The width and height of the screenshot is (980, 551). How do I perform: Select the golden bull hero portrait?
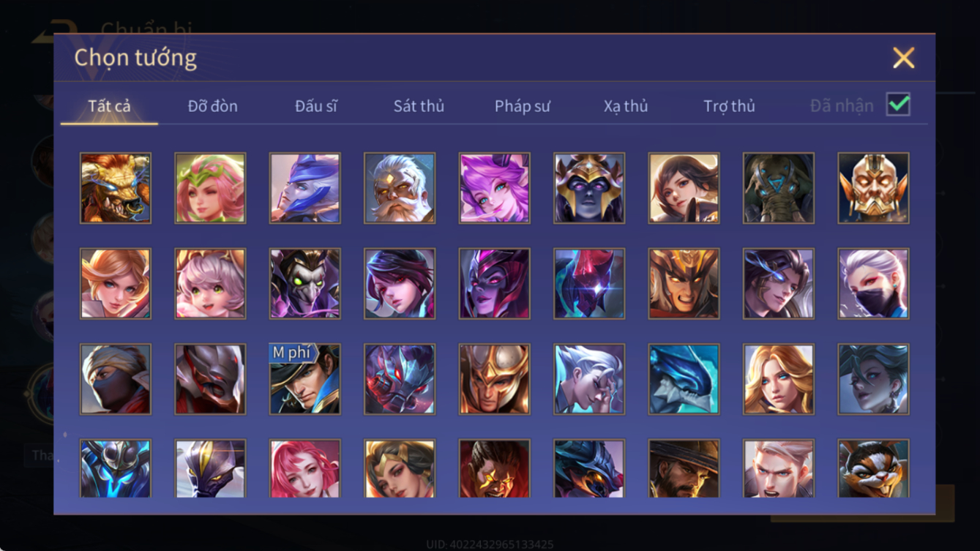point(116,188)
